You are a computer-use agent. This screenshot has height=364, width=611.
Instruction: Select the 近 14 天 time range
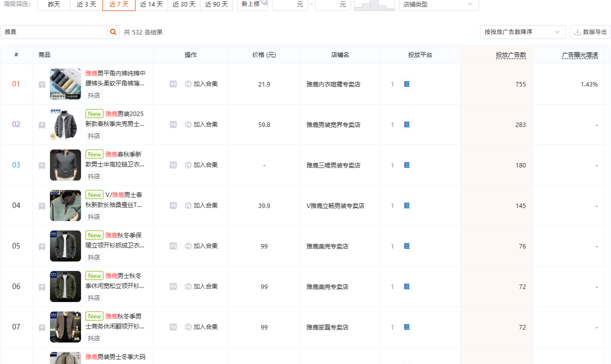pyautogui.click(x=151, y=4)
